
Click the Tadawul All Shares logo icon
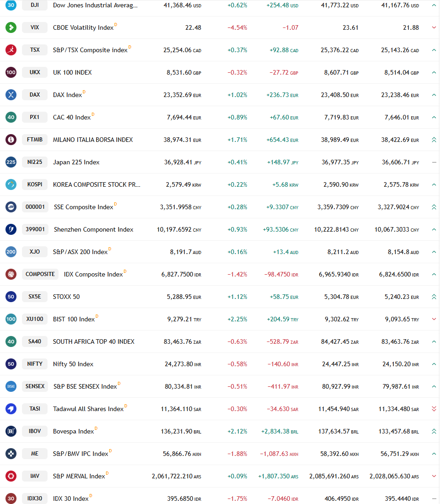click(x=11, y=409)
